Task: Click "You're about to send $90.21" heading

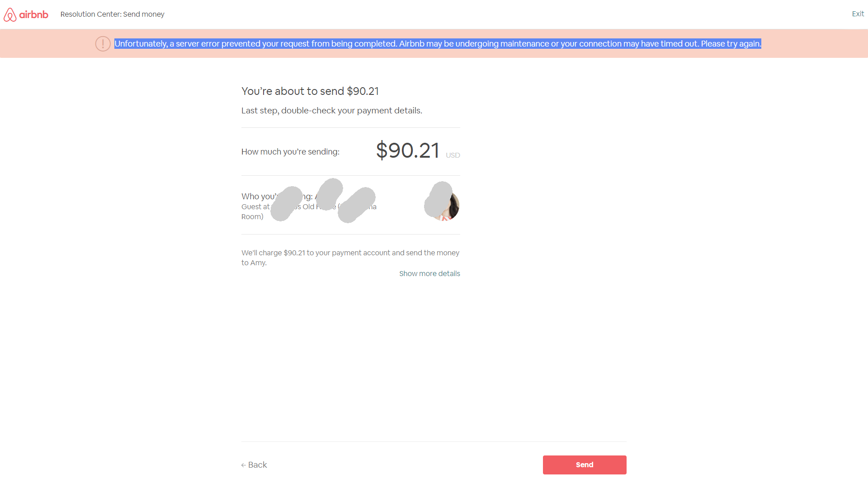Action: [310, 91]
